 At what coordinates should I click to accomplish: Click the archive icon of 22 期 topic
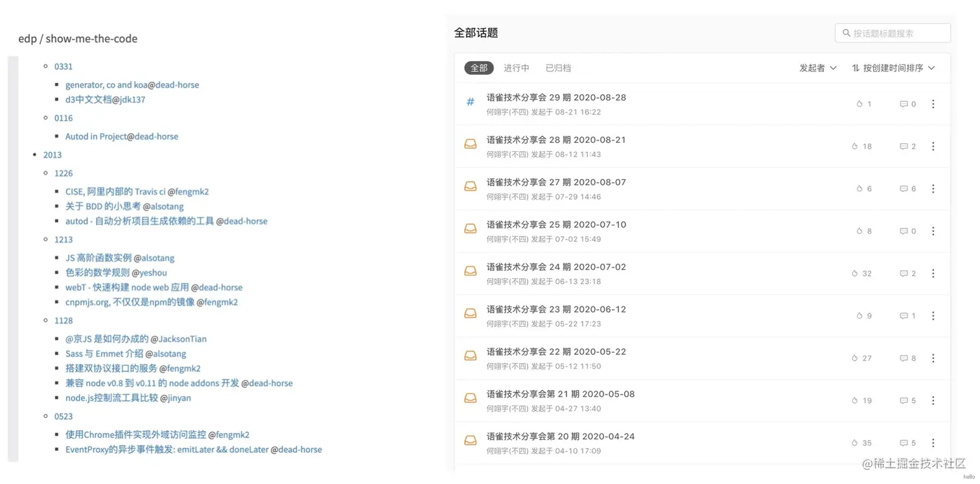pyautogui.click(x=471, y=356)
